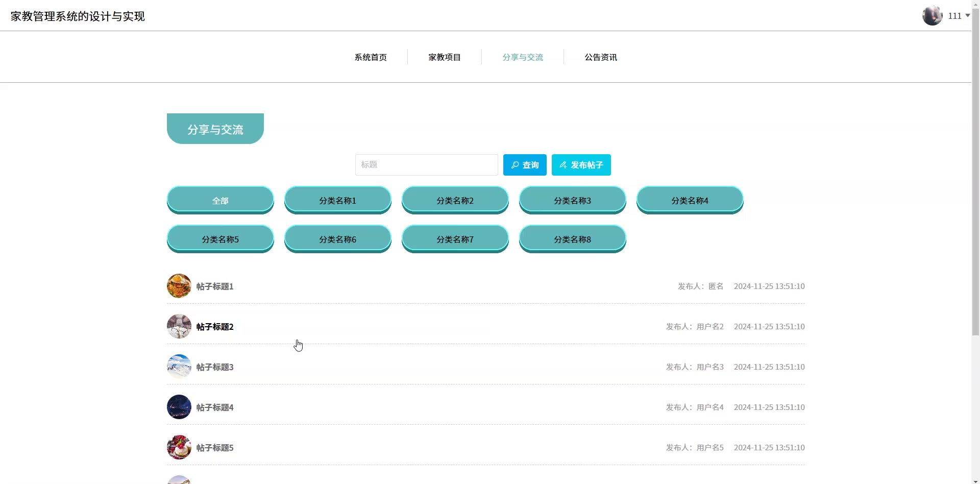
Task: Click the 发布帖子 button
Action: tap(581, 165)
